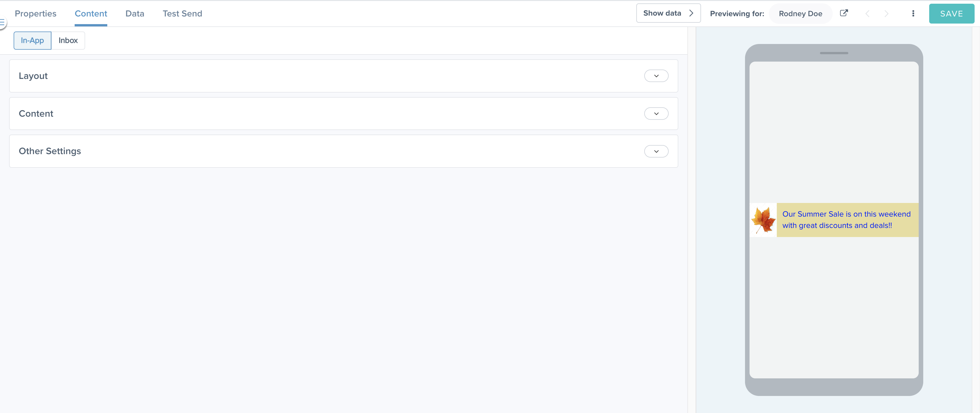This screenshot has width=980, height=413.
Task: Select the In-App message view
Action: pos(32,40)
